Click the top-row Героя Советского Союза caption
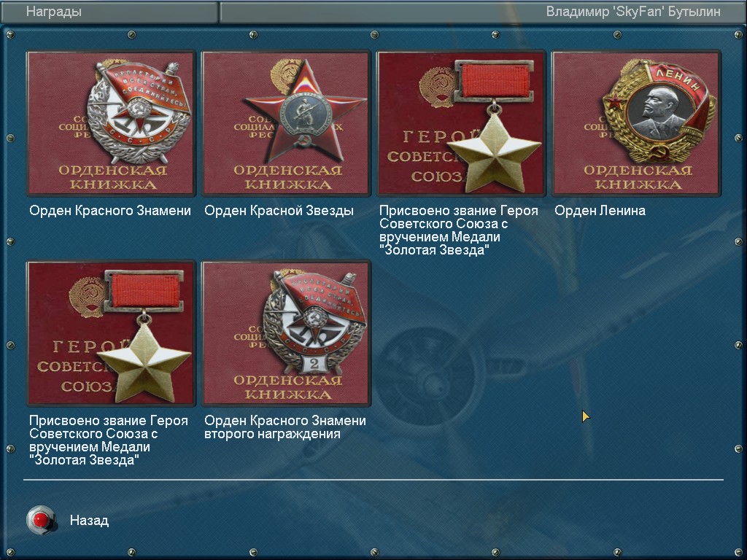The height and width of the screenshot is (560, 747). (x=459, y=230)
